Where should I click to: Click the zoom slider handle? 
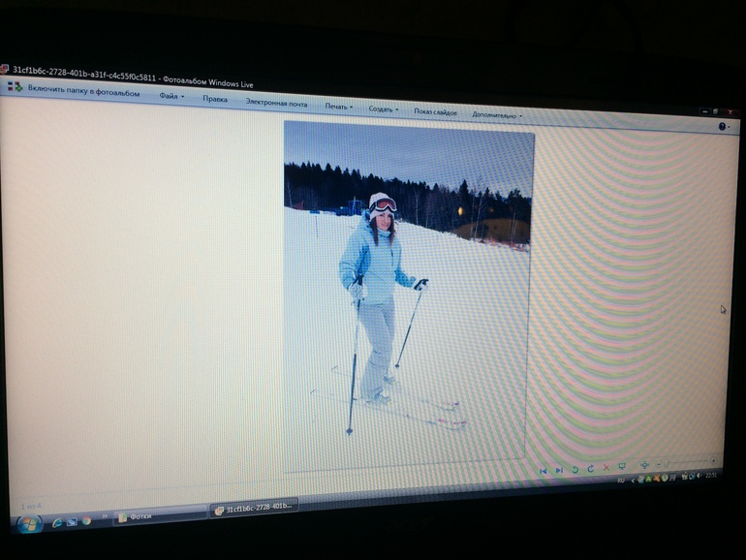[x=667, y=462]
